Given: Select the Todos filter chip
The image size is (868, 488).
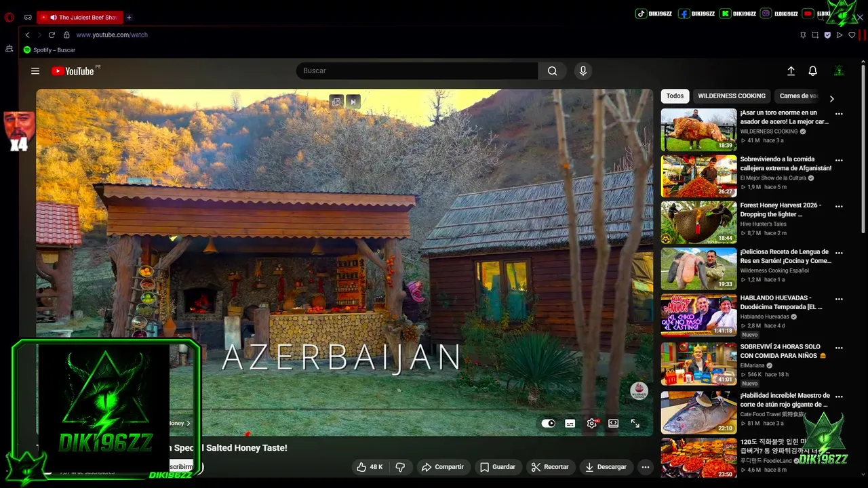Looking at the screenshot, I should [x=675, y=96].
